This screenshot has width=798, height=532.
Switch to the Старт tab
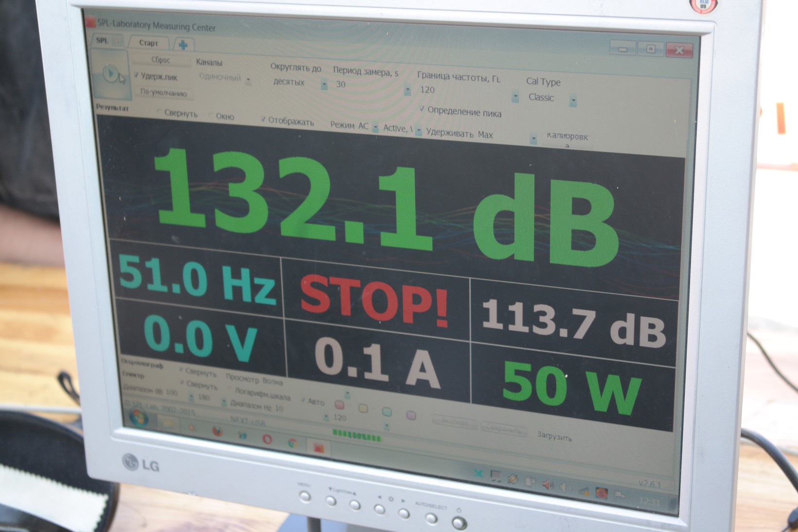point(148,43)
